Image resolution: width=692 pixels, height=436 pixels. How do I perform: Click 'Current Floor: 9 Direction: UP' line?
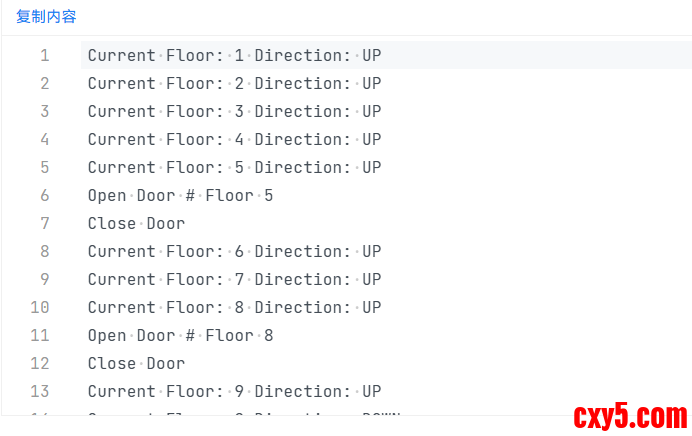234,391
